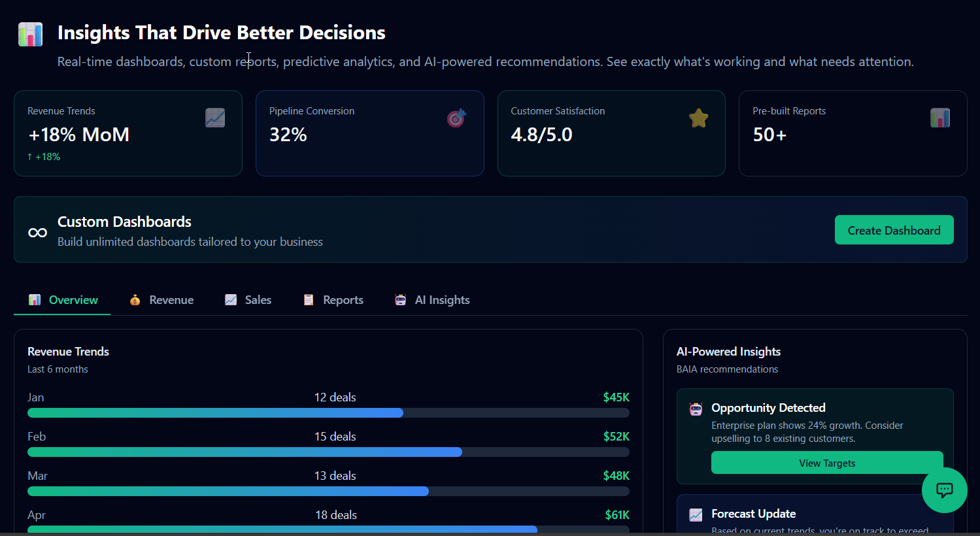Click the chart icon on the Sales tab
Viewport: 980px width, 536px height.
click(230, 299)
